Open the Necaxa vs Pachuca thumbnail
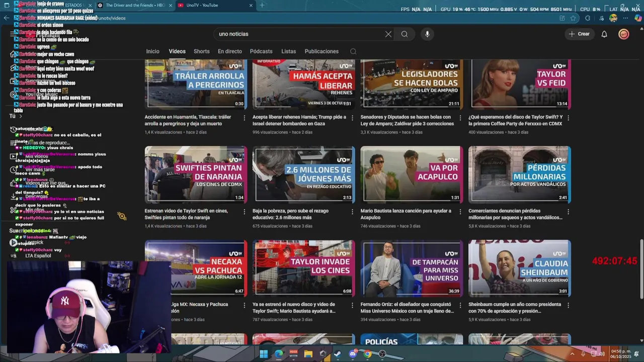 (196, 268)
